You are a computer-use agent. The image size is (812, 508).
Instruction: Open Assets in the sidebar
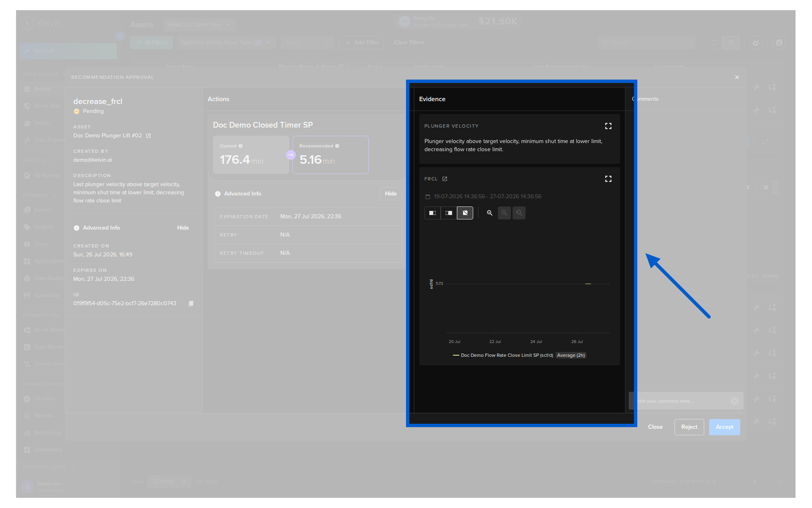coord(42,89)
